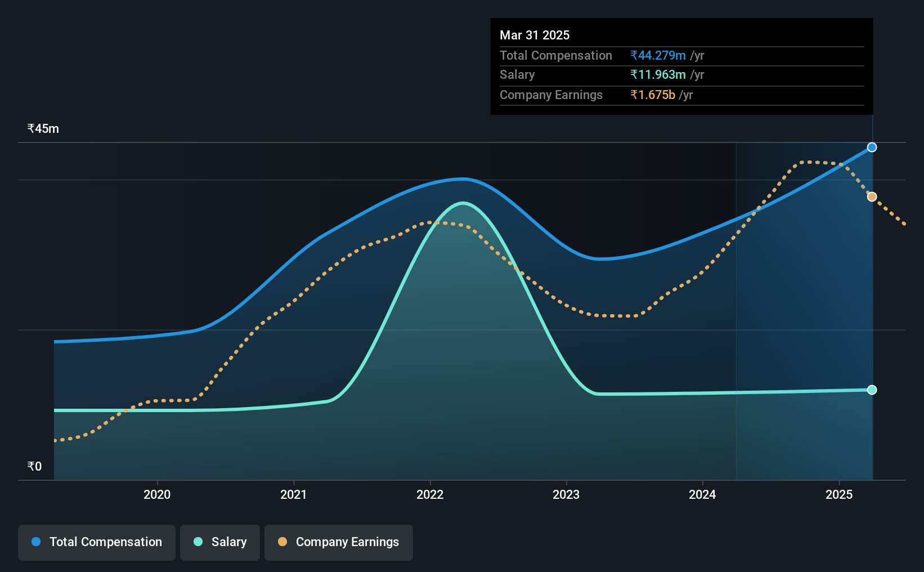
Task: Click the ₹44.279m total compensation value
Action: (x=658, y=55)
